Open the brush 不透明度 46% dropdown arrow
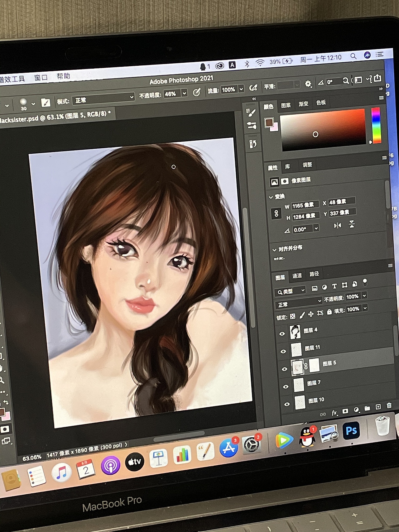 (184, 93)
